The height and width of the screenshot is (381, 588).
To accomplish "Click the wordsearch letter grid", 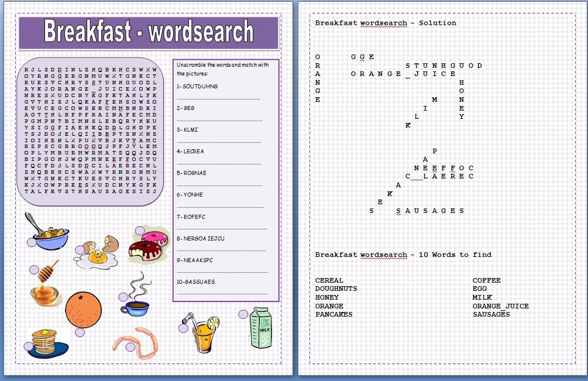I will (90, 131).
